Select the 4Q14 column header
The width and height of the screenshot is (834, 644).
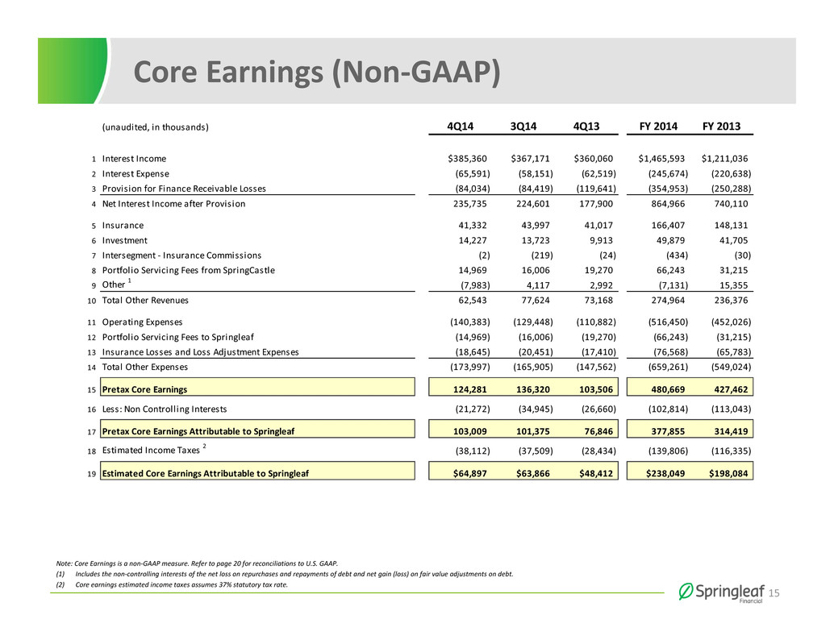point(460,127)
